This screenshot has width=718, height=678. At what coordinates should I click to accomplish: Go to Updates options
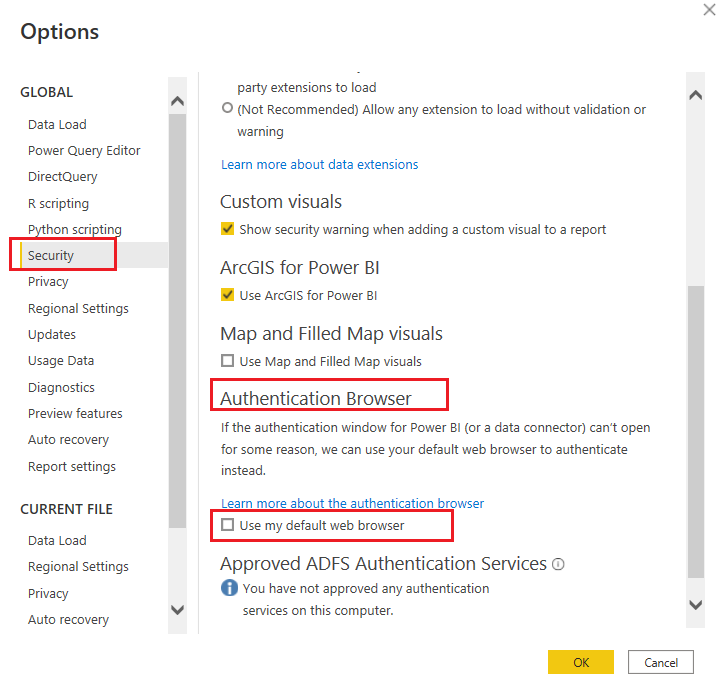coord(52,335)
